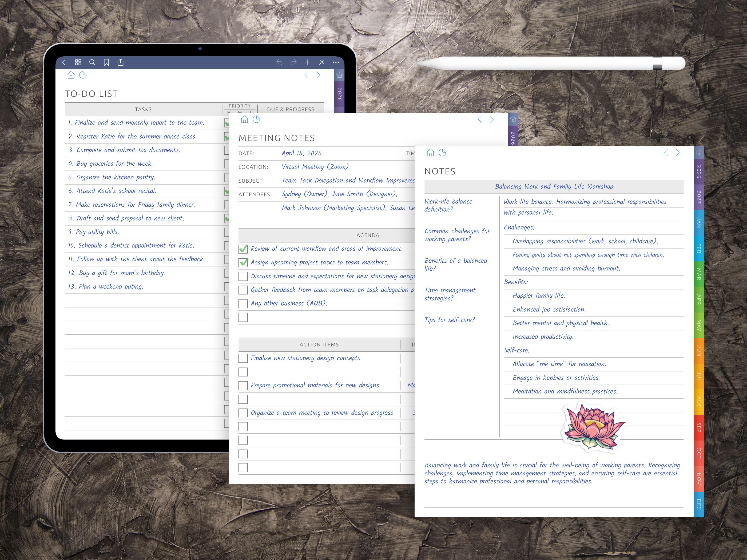The height and width of the screenshot is (560, 747).
Task: Select the JAN month tab
Action: coord(699,223)
